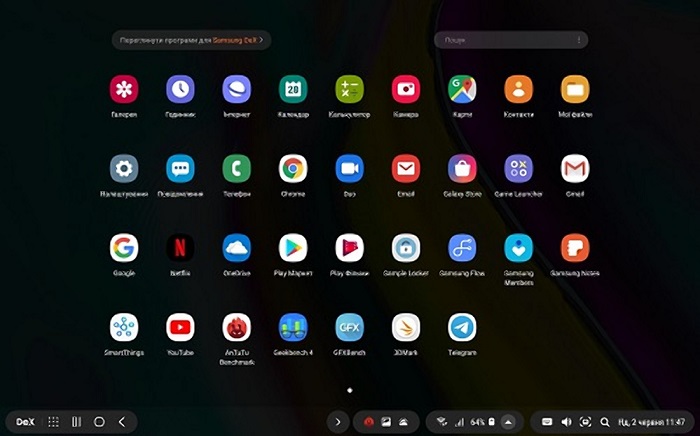
Task: Open Google Maps
Action: click(x=462, y=89)
